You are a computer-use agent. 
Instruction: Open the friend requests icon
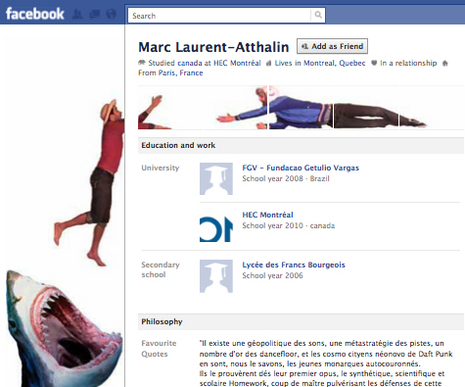coord(77,14)
